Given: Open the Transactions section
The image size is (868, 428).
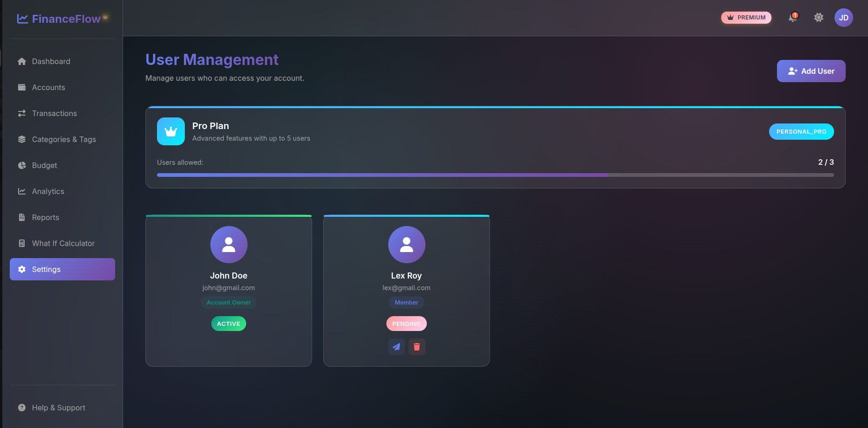Looking at the screenshot, I should click(x=54, y=113).
